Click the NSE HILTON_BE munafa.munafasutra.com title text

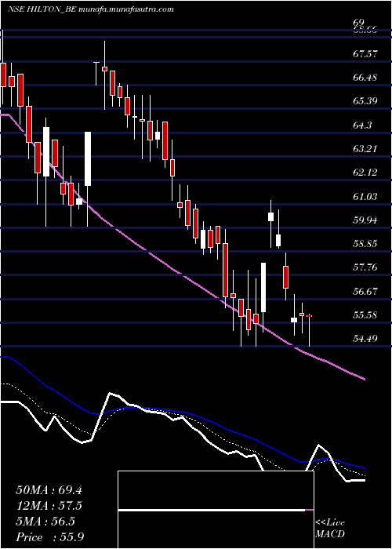pyautogui.click(x=91, y=9)
